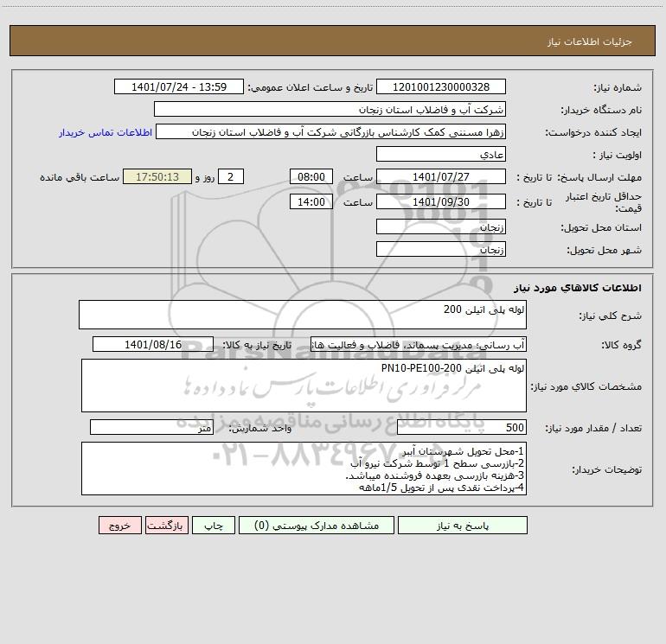
Task: Click the label توضیحات خریدار
Action: click(607, 469)
